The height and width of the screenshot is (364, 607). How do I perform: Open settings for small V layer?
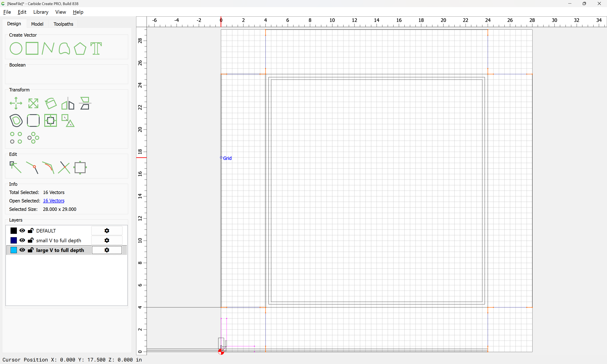click(107, 240)
